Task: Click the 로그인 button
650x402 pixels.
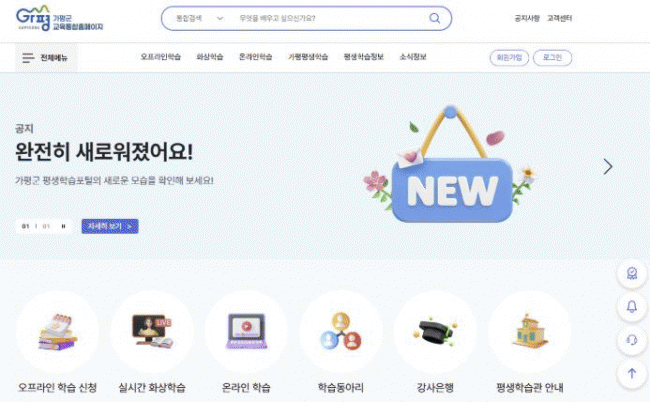Action: 552,58
